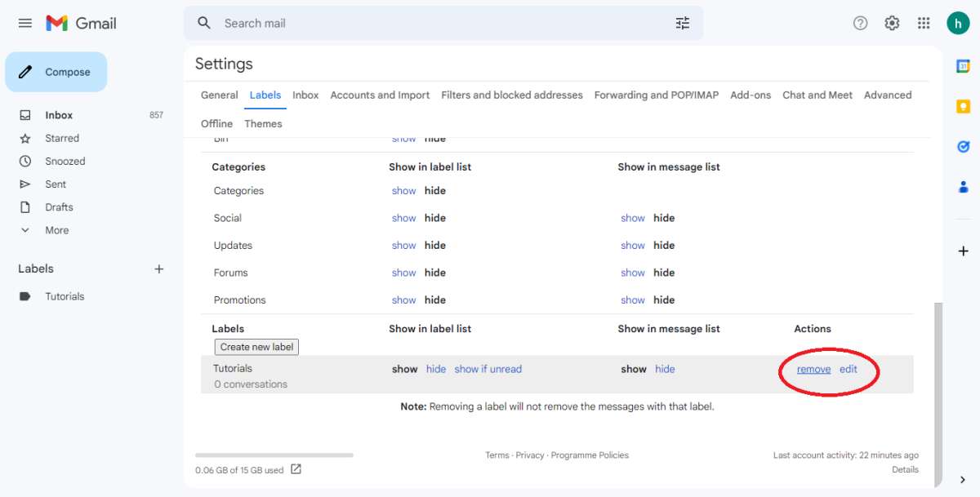Hide the Social category in message list

tap(664, 218)
